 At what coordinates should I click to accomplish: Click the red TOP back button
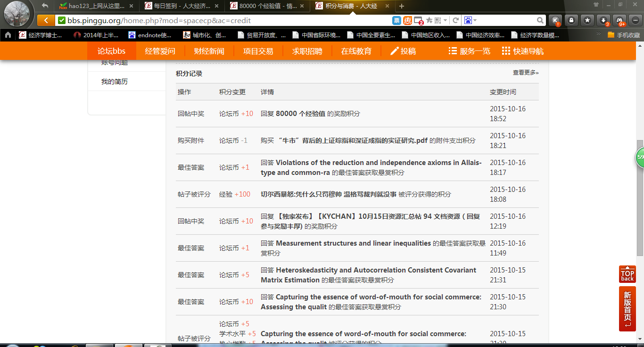(627, 275)
